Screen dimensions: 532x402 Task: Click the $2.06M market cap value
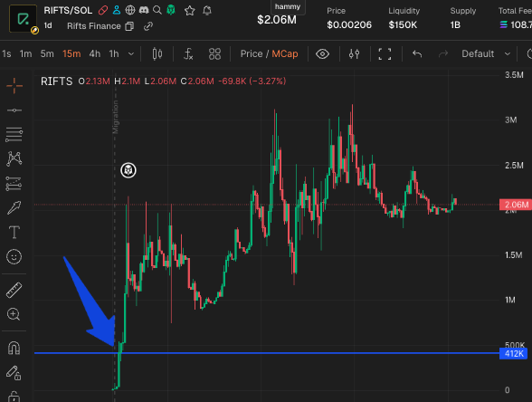pos(277,20)
